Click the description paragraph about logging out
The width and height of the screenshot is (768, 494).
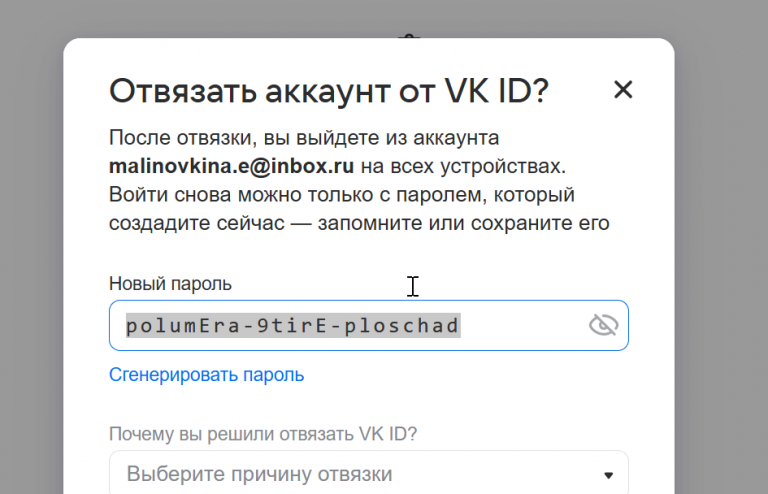pos(358,180)
